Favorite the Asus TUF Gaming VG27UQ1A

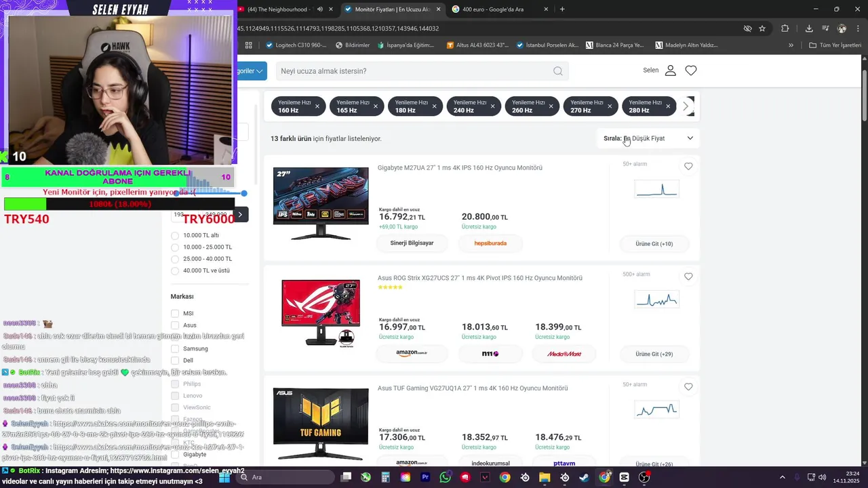[688, 387]
